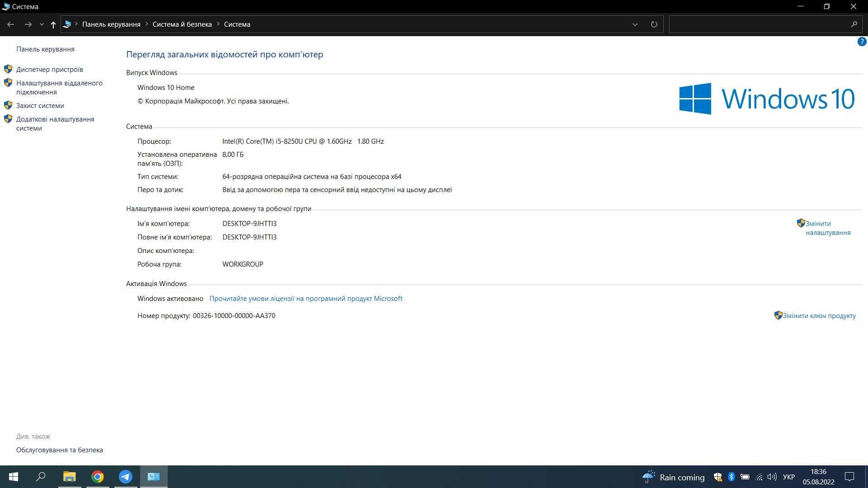
Task: Click 'Змінити налаштування' link
Action: (x=828, y=228)
